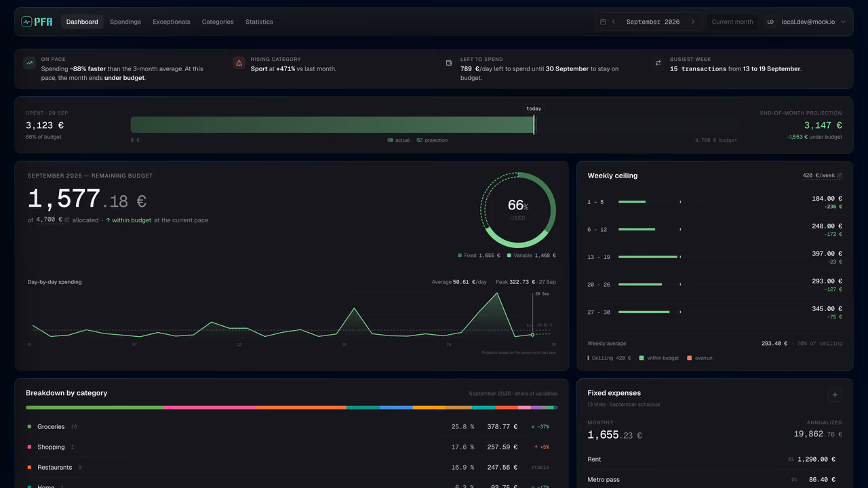Click the Shopping pink category dot
The height and width of the screenshot is (488, 868).
29,447
